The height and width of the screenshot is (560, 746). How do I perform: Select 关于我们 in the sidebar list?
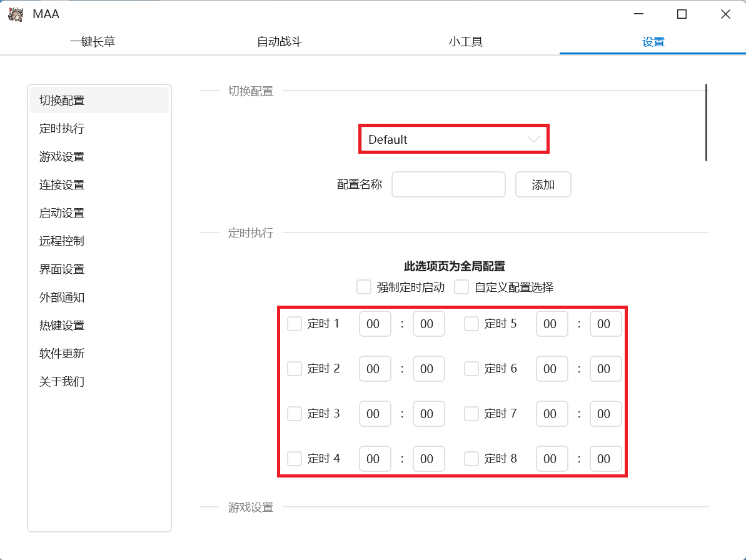(62, 382)
